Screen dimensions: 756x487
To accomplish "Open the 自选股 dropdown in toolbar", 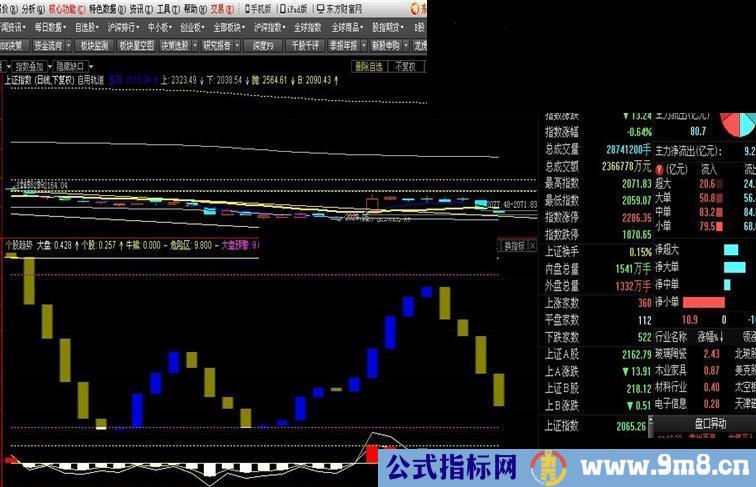I will (88, 27).
